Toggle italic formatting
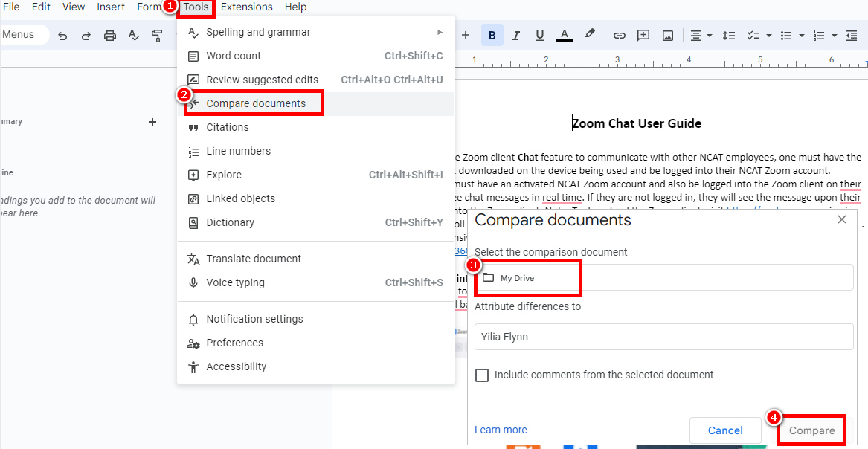The image size is (868, 449). click(515, 35)
